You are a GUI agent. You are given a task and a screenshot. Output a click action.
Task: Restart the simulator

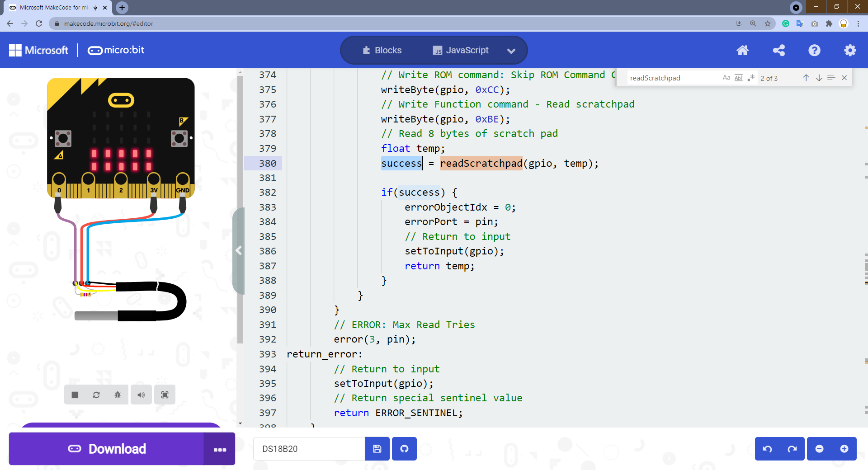click(x=96, y=395)
